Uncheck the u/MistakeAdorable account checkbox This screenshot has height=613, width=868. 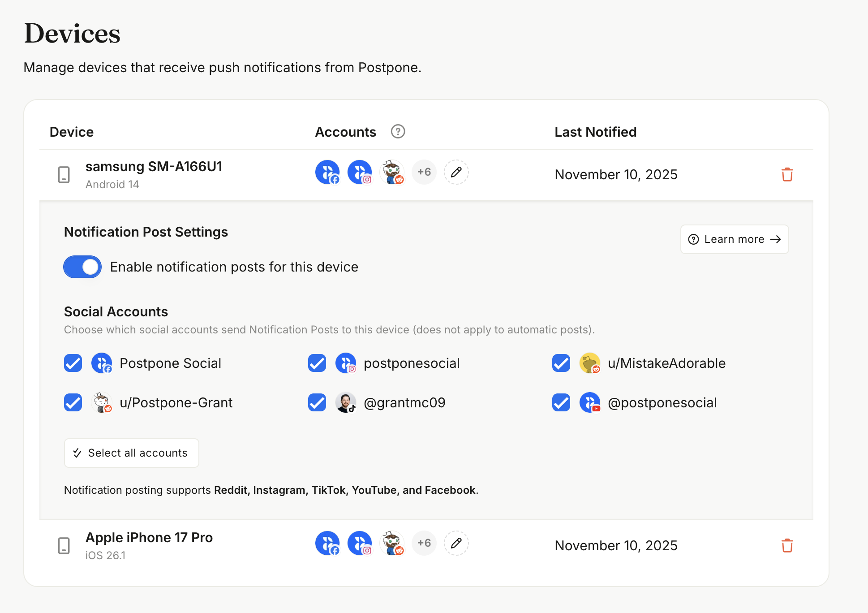point(561,363)
